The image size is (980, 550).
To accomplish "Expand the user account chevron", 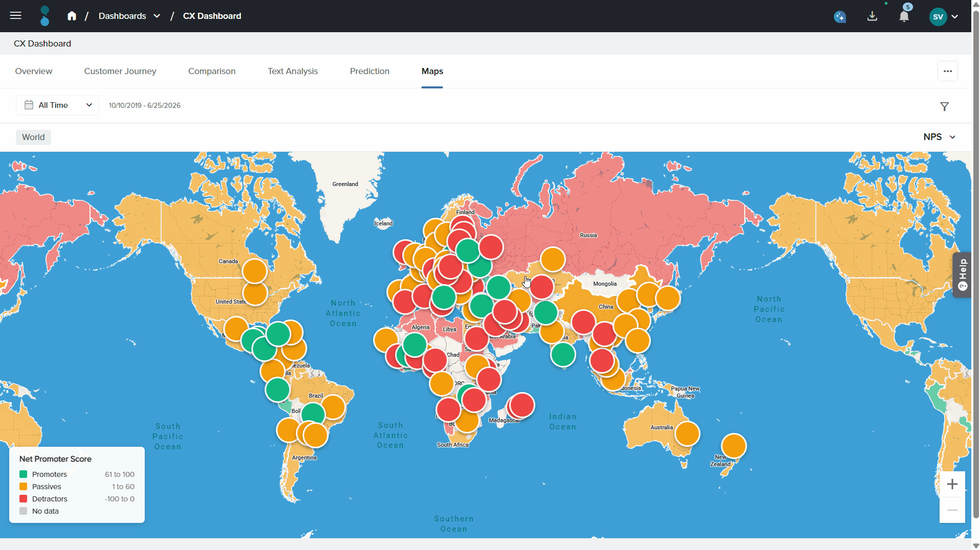I will point(955,16).
